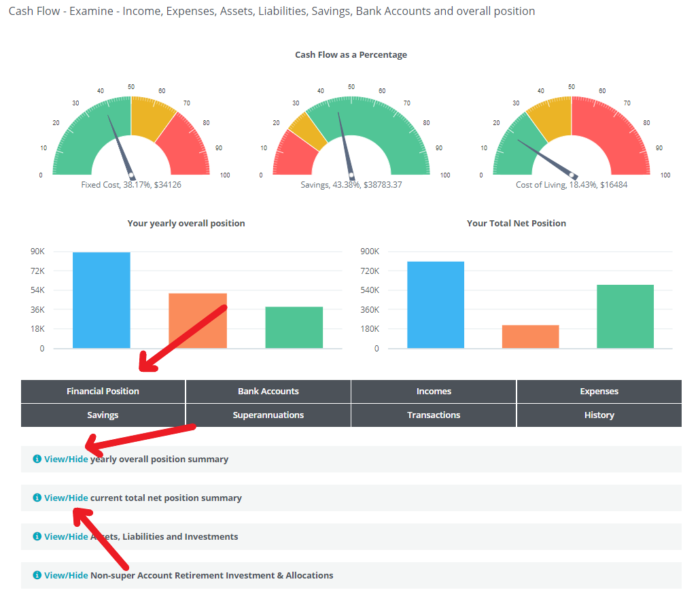
Task: Toggle View/Hide for current total net position summary
Action: click(66, 498)
